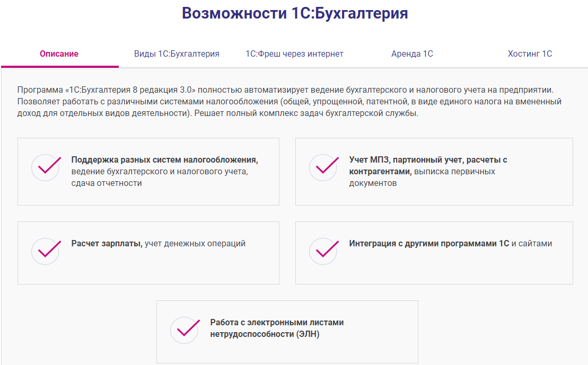588x365 pixels.
Task: Click the title "Возможности 1С:Бухгалтерия"
Action: 294,13
